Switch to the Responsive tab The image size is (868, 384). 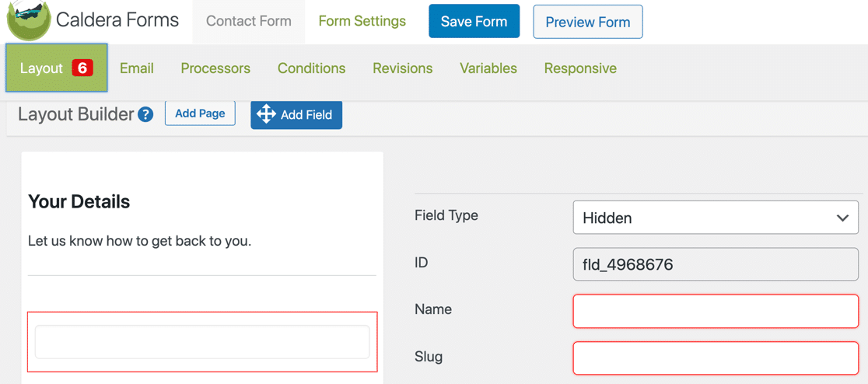coord(580,68)
